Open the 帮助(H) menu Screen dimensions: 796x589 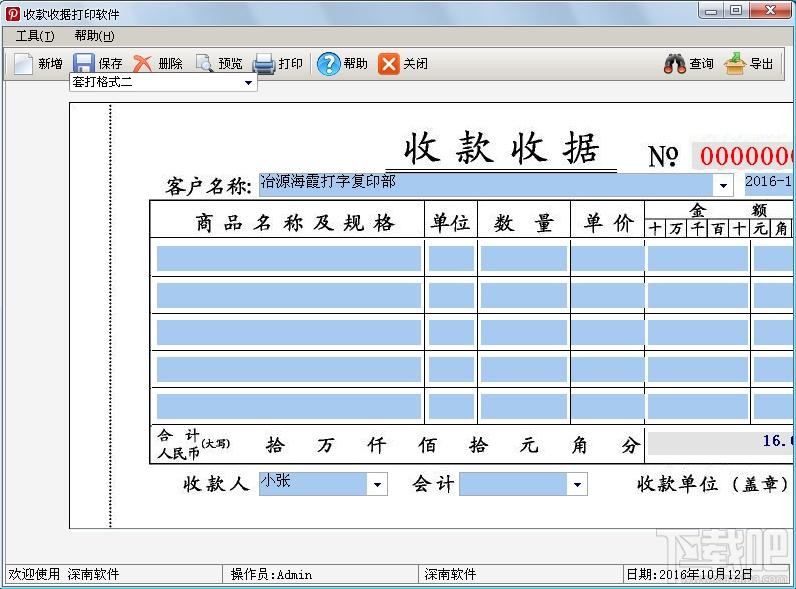(x=94, y=36)
